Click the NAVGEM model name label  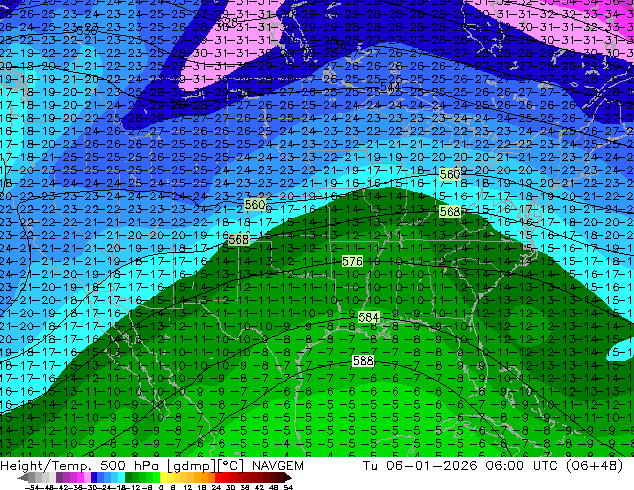coord(277,466)
